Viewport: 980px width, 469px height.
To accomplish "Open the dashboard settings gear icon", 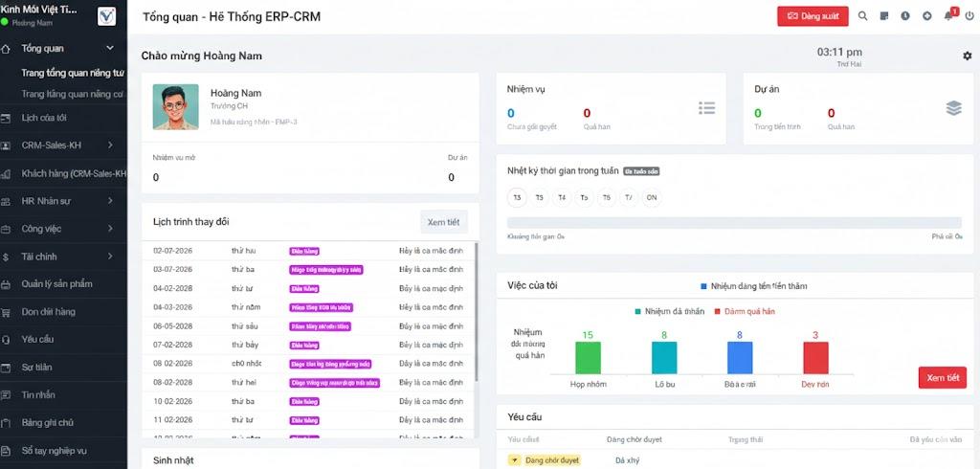I will click(x=968, y=56).
